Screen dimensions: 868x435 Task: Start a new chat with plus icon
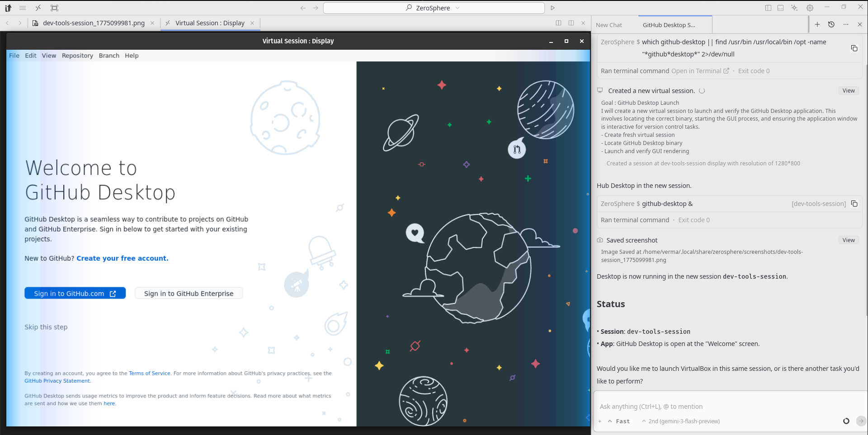(817, 24)
